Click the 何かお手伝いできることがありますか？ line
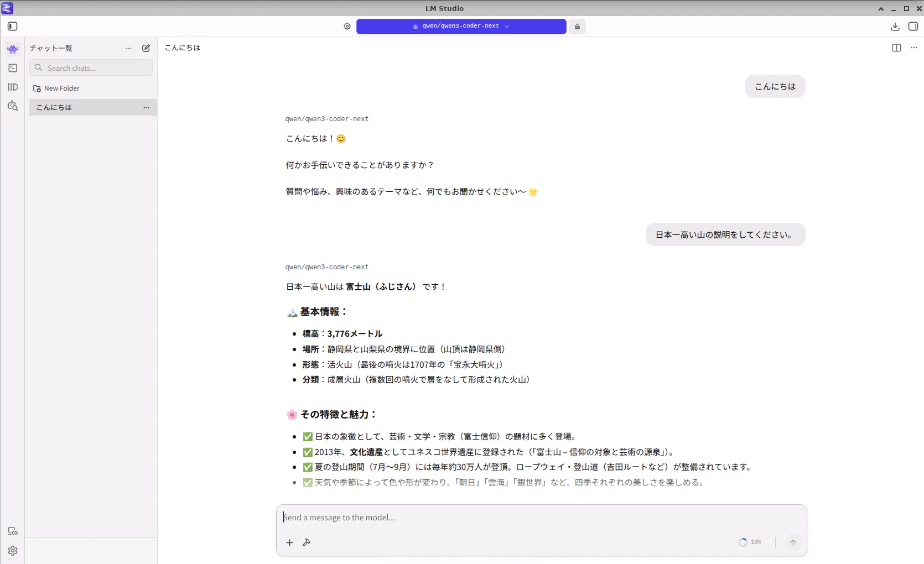 tap(360, 165)
